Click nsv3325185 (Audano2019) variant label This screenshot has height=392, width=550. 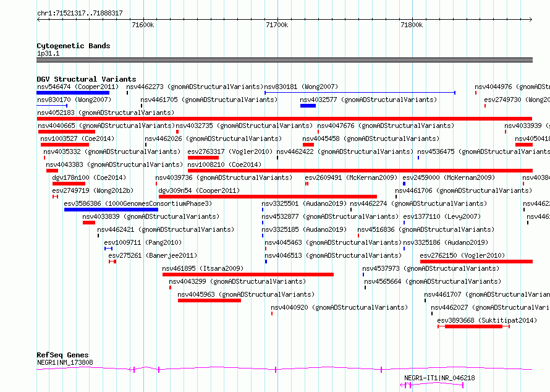coord(304,229)
